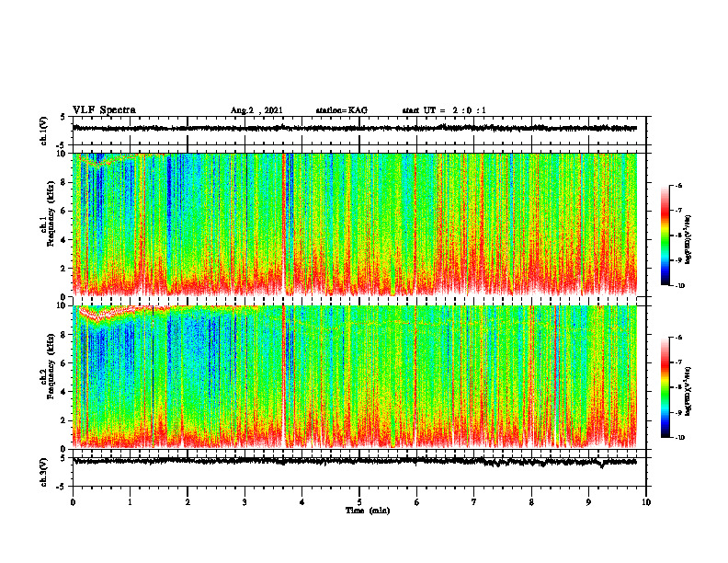Click the "-10" tick on ch.1 colorbar

(679, 286)
